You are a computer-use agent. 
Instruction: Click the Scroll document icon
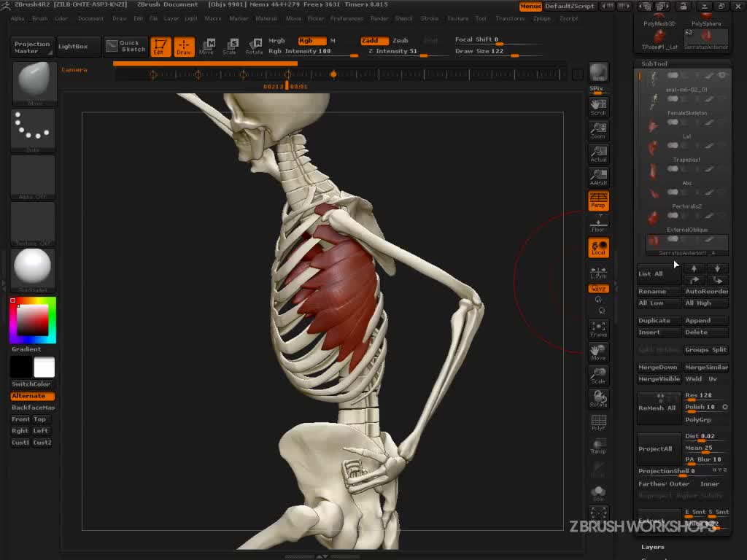point(598,106)
